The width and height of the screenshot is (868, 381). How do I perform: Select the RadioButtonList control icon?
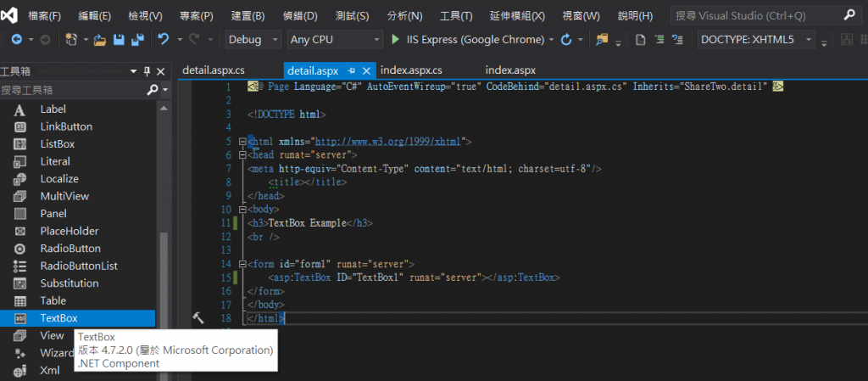pyautogui.click(x=20, y=266)
